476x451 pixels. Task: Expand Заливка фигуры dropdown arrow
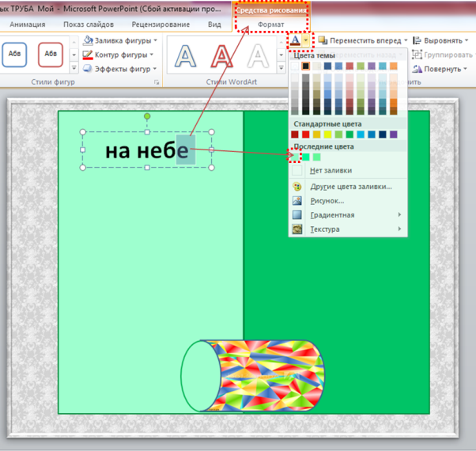pyautogui.click(x=156, y=40)
